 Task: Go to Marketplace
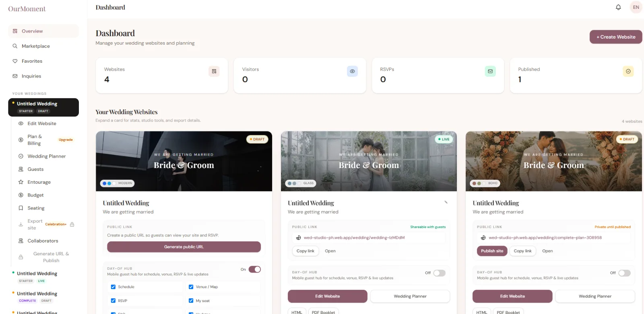pyautogui.click(x=43, y=46)
